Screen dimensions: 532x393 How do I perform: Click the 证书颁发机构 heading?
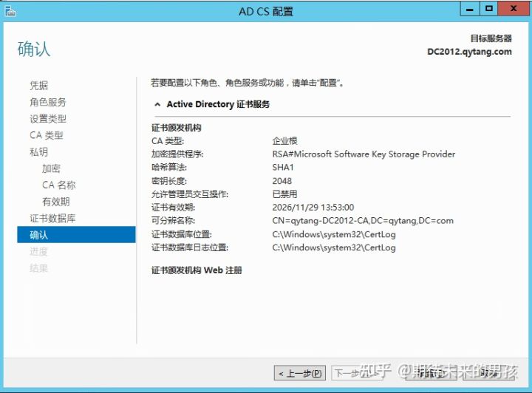pyautogui.click(x=176, y=128)
